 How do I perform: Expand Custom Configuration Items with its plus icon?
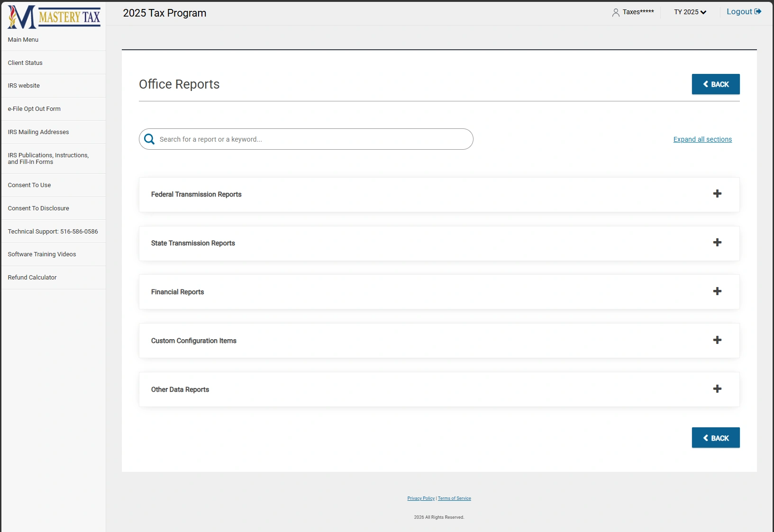(717, 340)
